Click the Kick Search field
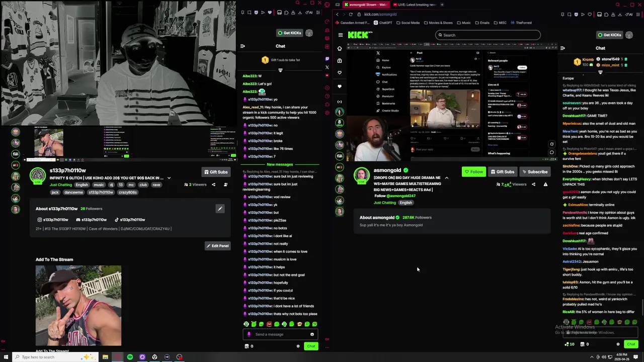Image resolution: width=644 pixels, height=362 pixels. click(x=488, y=35)
